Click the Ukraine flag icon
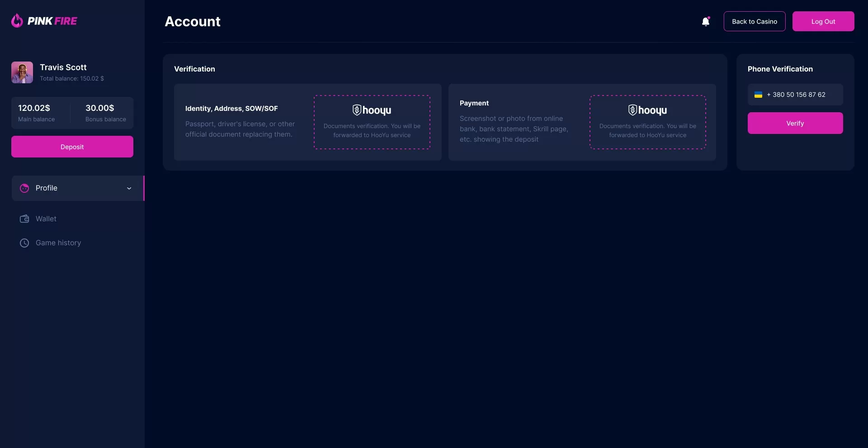This screenshot has height=448, width=868. 759,95
